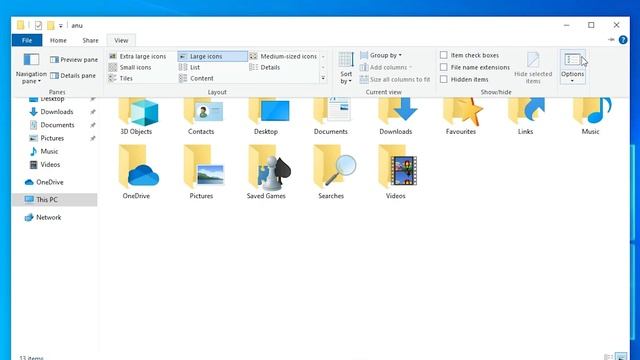The width and height of the screenshot is (640, 360).
Task: Click New folder icon in quick access toolbar
Action: (50, 26)
